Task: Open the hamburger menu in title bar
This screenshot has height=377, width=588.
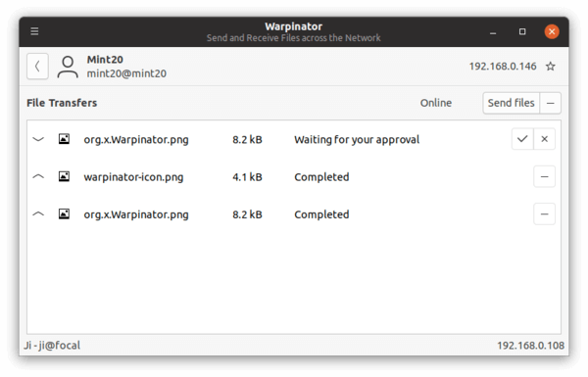Action: [34, 31]
